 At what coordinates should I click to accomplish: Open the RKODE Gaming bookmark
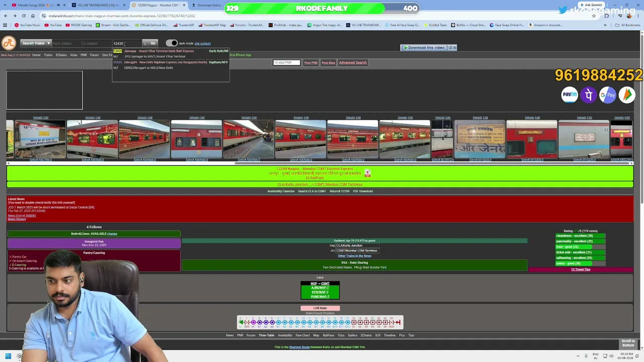(79, 25)
